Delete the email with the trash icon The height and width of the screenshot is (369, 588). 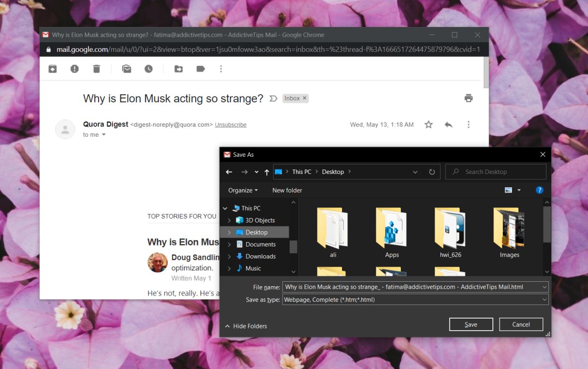[x=97, y=69]
